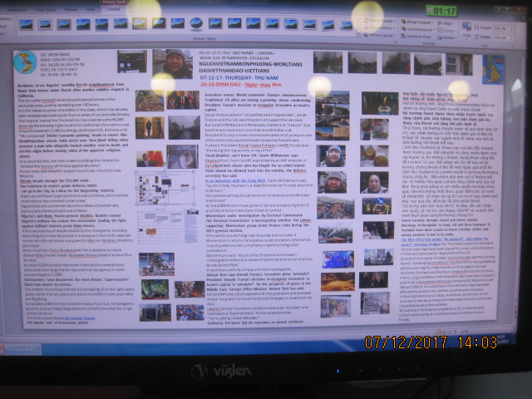The width and height of the screenshot is (532, 399).
Task: Select the Vietnam map logo image
Action: tap(25, 62)
